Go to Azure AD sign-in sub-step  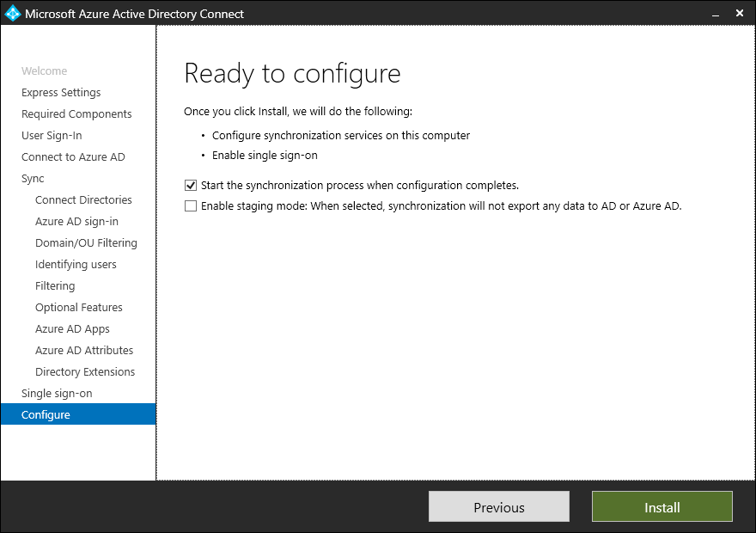pyautogui.click(x=76, y=222)
